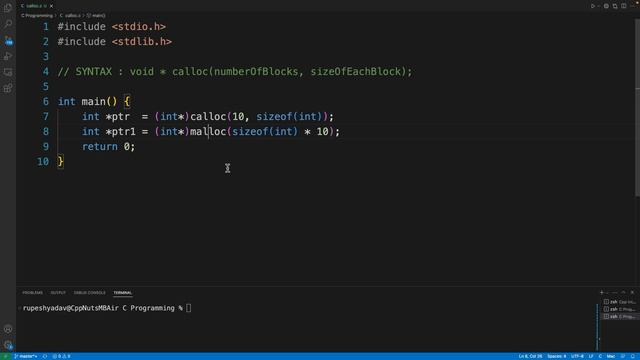
Task: Click the calloc.c breadcrumb
Action: click(x=70, y=16)
